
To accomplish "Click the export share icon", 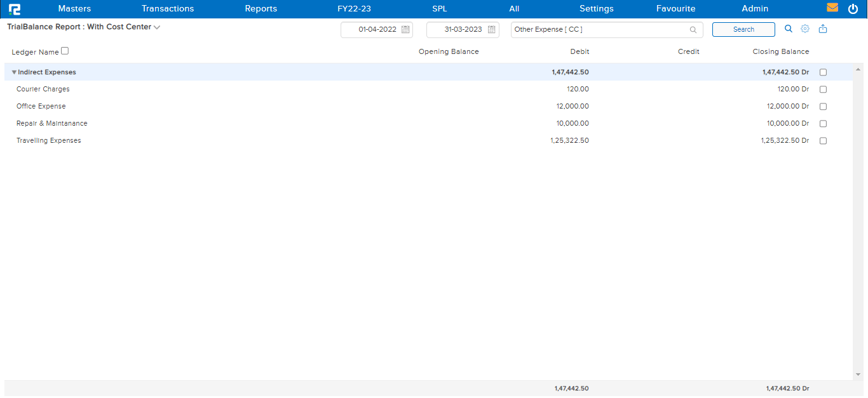I will pyautogui.click(x=823, y=29).
